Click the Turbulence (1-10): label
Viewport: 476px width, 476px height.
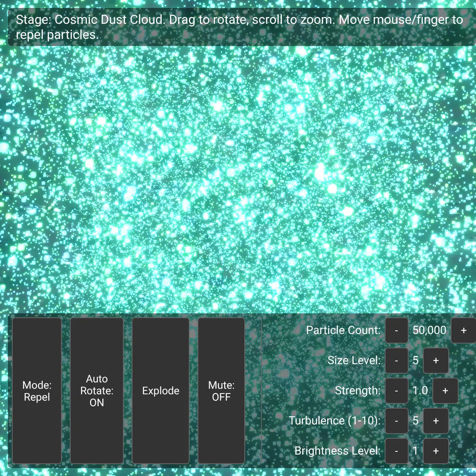(x=335, y=420)
